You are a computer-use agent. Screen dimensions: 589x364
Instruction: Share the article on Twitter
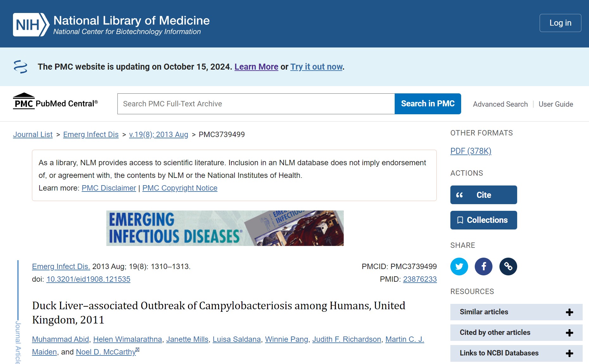[459, 267]
